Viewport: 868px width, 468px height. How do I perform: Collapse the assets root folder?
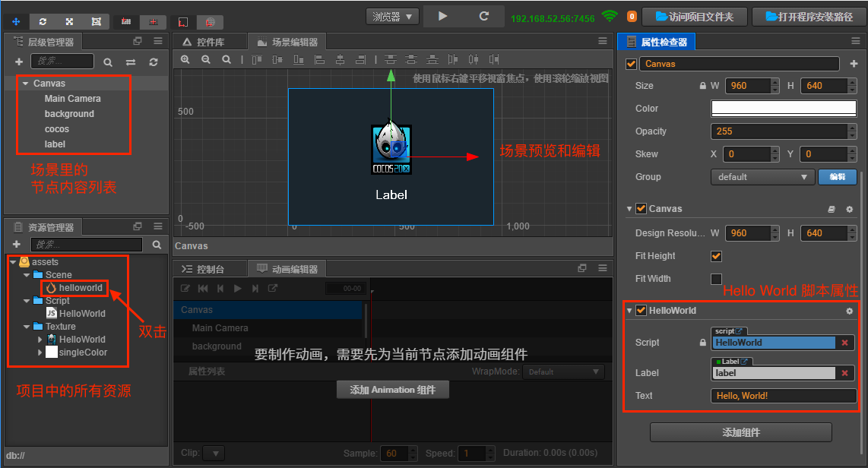click(13, 262)
